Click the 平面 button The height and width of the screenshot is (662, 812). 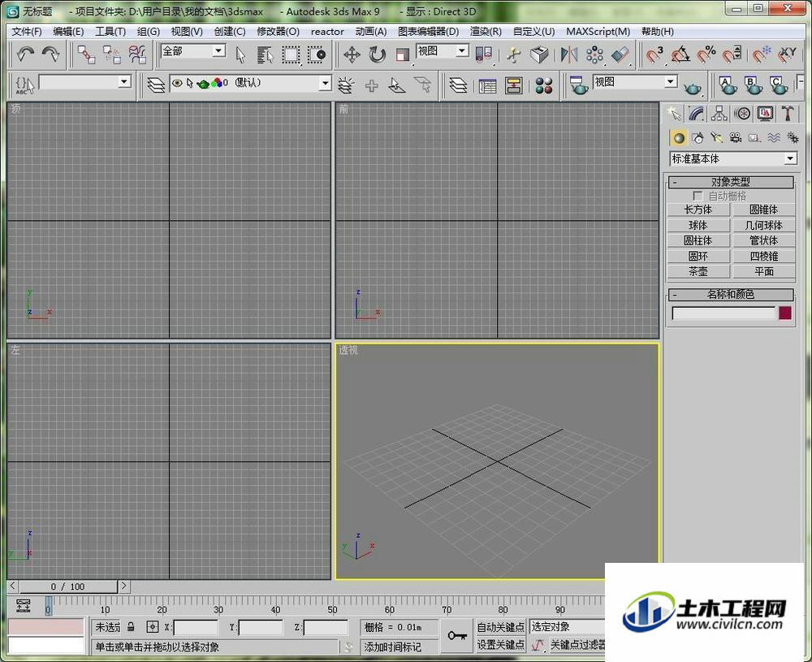[x=764, y=271]
